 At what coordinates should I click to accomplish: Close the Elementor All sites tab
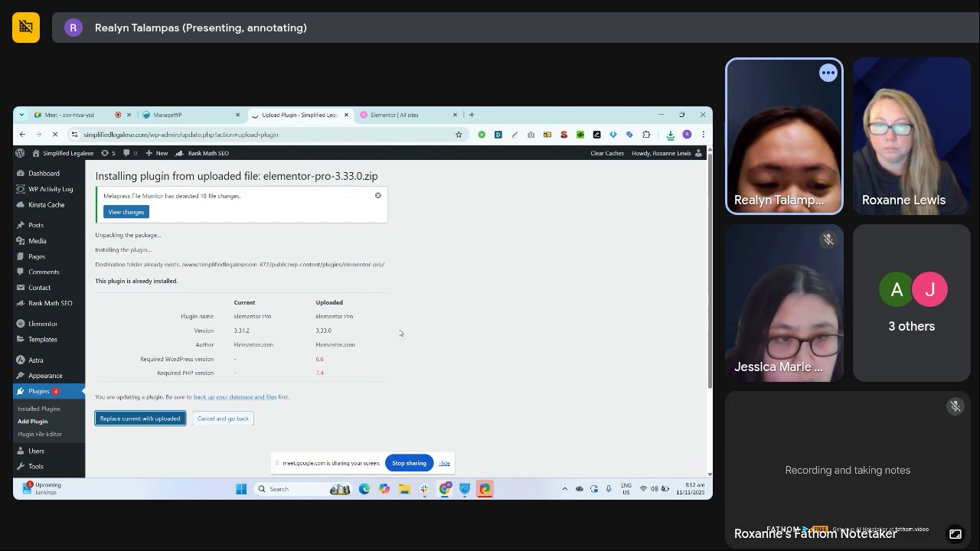pos(455,115)
